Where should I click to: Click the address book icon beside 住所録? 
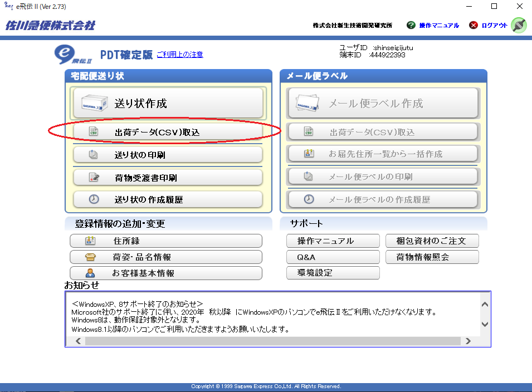point(90,241)
